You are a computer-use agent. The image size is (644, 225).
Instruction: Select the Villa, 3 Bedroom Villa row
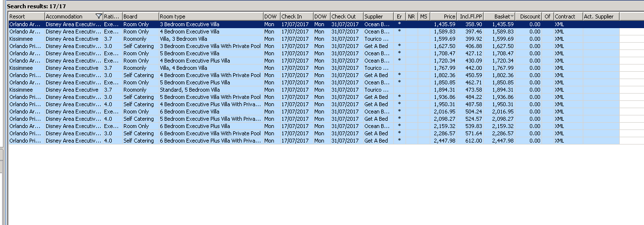click(314, 39)
